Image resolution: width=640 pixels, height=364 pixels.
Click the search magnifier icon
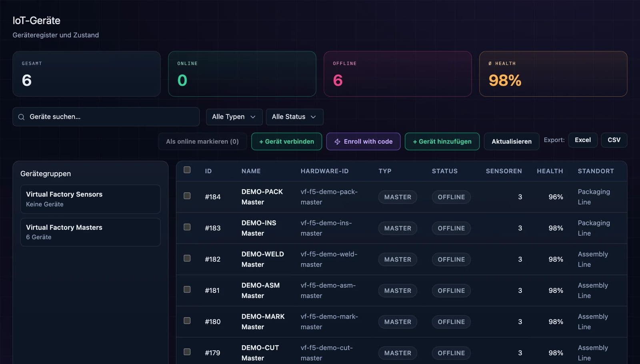tap(21, 117)
